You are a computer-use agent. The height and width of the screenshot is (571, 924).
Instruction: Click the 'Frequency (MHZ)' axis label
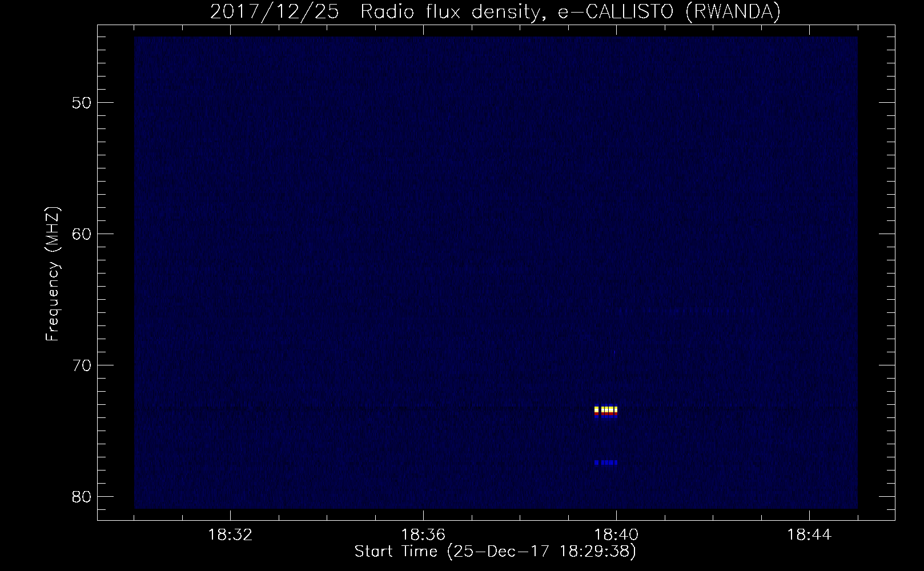tap(53, 274)
